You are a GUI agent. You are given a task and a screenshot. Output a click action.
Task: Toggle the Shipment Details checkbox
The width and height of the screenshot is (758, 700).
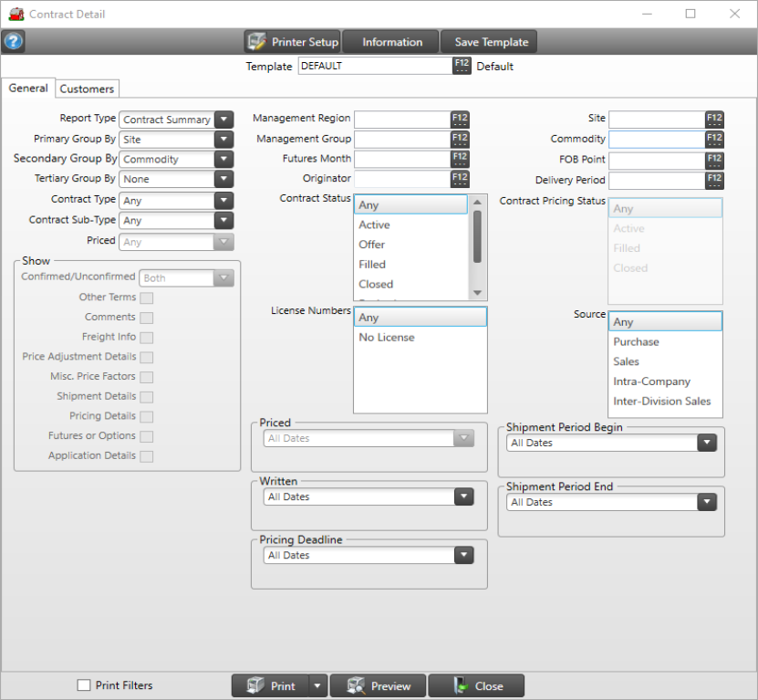tap(146, 397)
